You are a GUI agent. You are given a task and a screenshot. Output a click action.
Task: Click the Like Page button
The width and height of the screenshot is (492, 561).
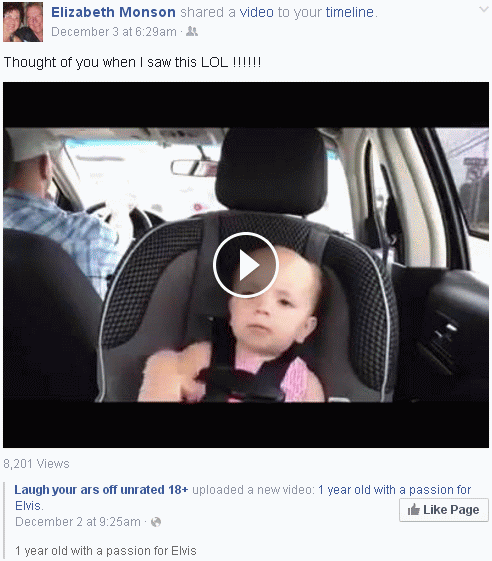[x=444, y=509]
